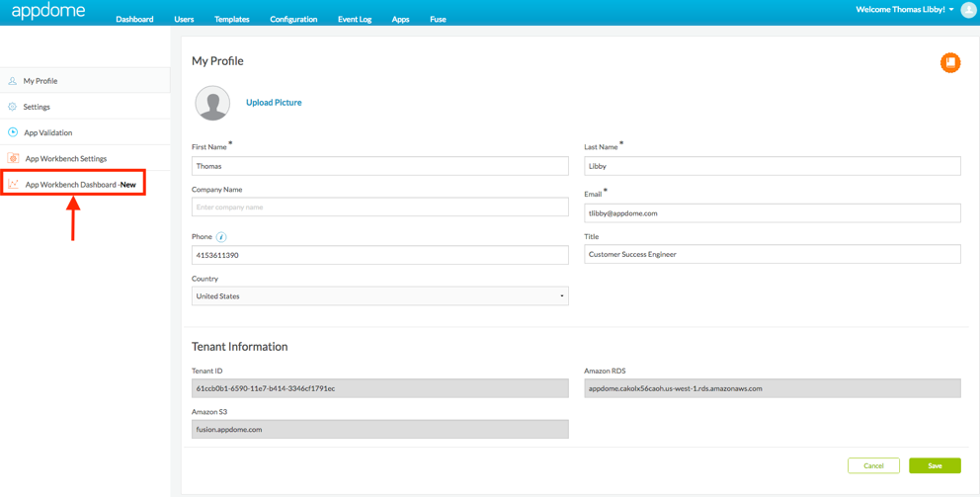Click the Amazon RDS field
The width and height of the screenshot is (980, 497).
tap(773, 388)
